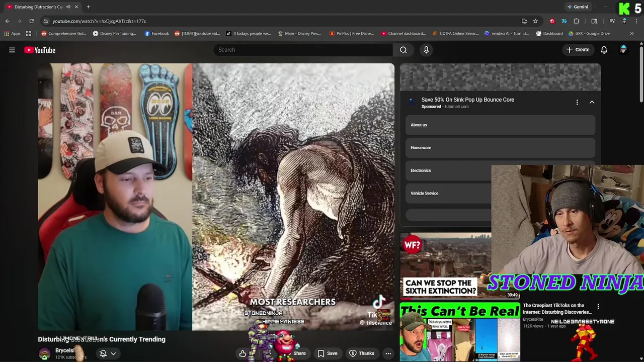This screenshot has height=362, width=644.
Task: Send Thanks to the creator
Action: point(362,353)
